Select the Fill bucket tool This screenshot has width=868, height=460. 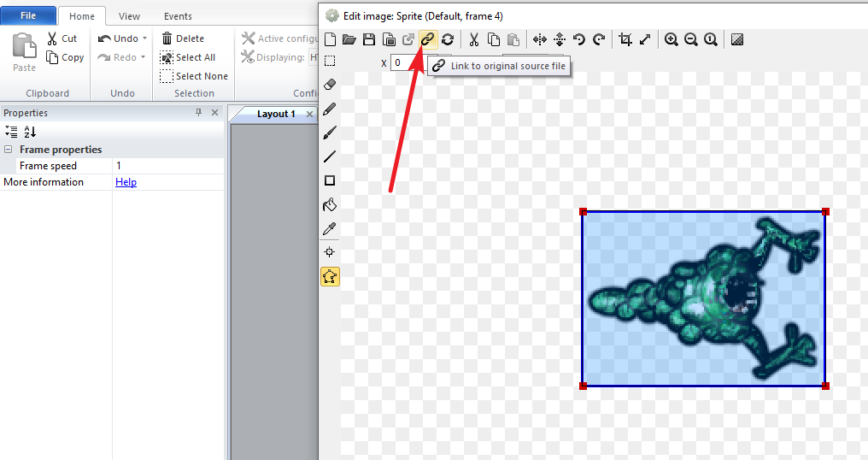330,205
